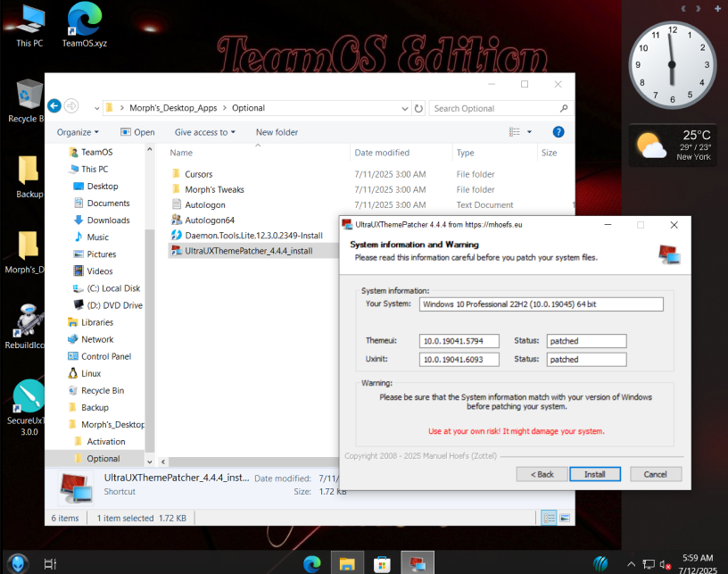Viewport: 728px width, 574px height.
Task: Switch to details view icon in status bar
Action: (x=550, y=518)
